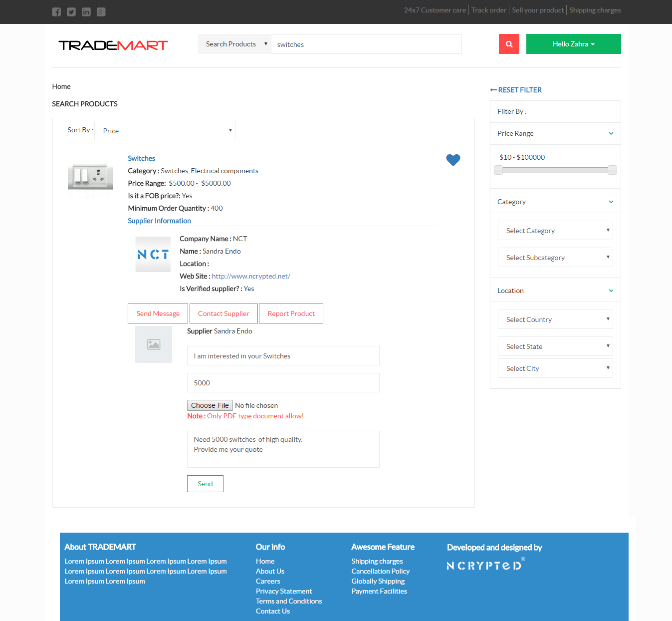Open the Track order link
This screenshot has width=672, height=621.
click(x=489, y=10)
